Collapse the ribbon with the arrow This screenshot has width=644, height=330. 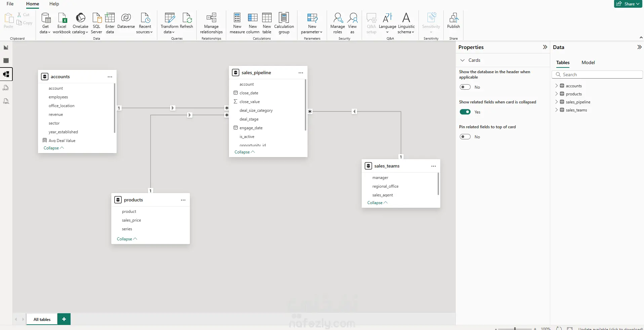641,38
